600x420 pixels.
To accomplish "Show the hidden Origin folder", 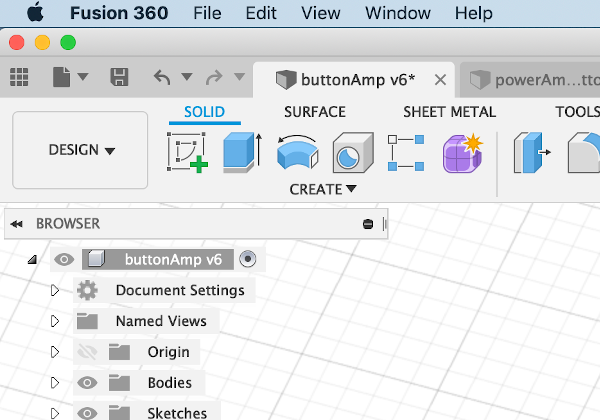I will (87, 352).
